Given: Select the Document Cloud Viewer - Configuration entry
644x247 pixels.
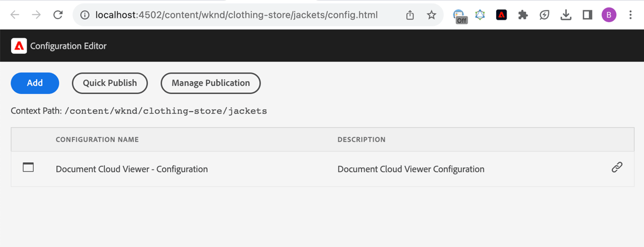Looking at the screenshot, I should click(x=132, y=169).
